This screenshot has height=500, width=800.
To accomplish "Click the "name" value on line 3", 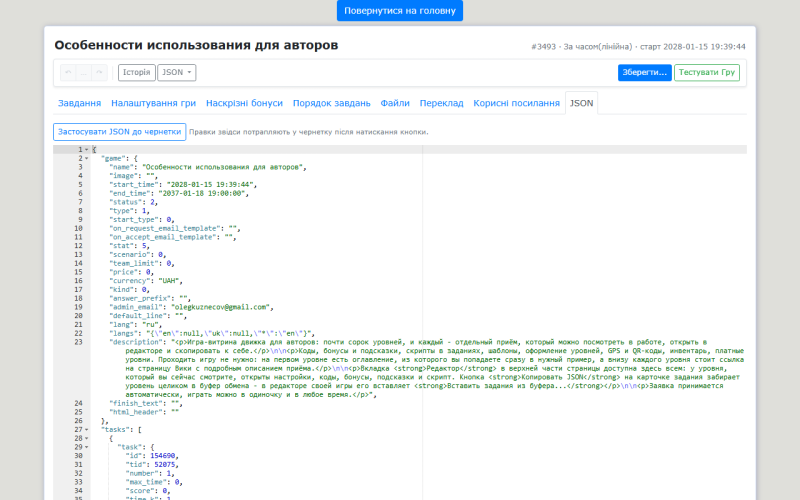I will pyautogui.click(x=224, y=167).
